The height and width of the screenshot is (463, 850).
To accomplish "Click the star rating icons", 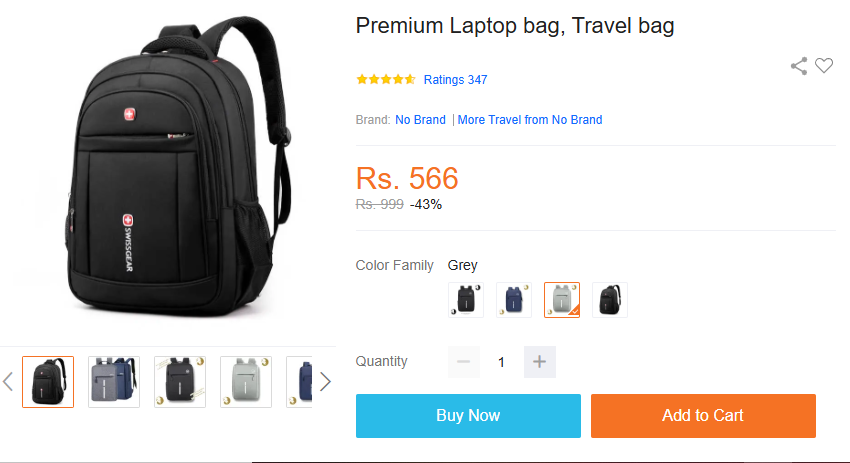I will point(385,80).
